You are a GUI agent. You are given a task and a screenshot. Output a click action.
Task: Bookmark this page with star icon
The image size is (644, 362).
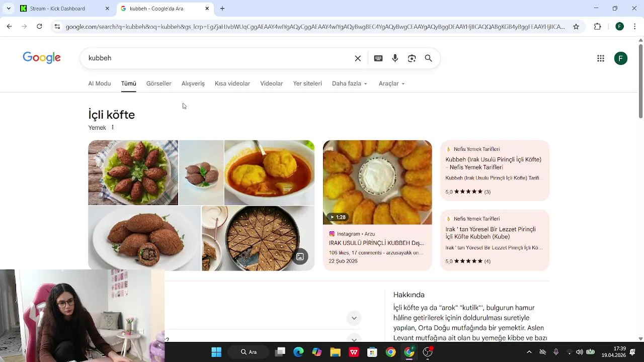(x=576, y=27)
